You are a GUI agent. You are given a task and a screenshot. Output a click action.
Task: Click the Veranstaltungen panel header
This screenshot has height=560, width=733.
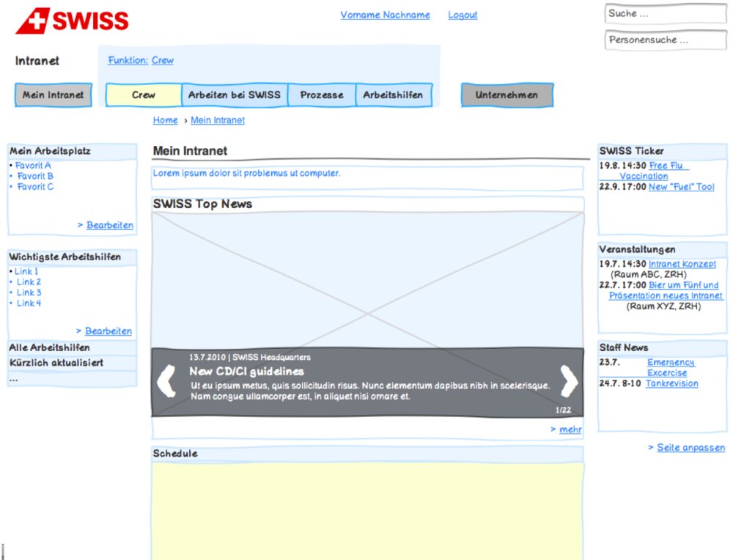pyautogui.click(x=663, y=250)
